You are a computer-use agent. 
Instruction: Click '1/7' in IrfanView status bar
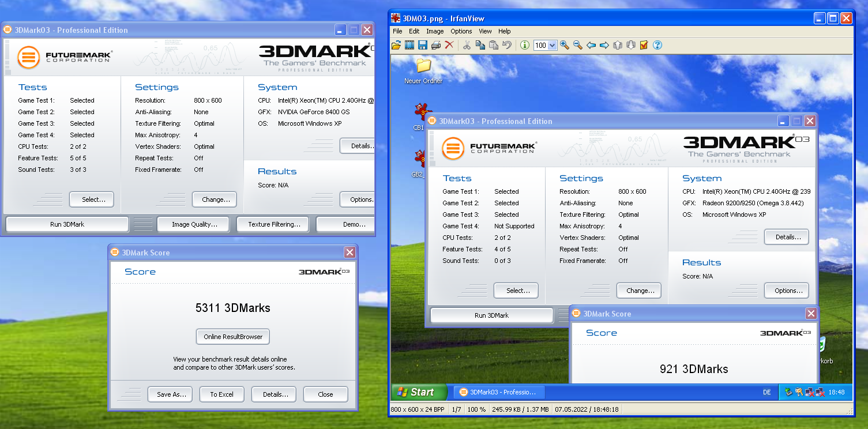tap(456, 409)
